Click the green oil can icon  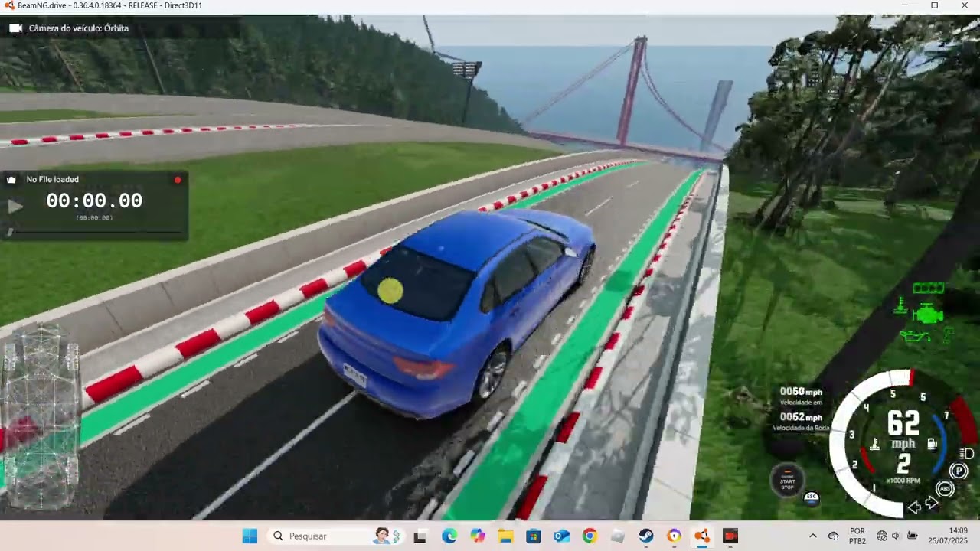point(914,336)
